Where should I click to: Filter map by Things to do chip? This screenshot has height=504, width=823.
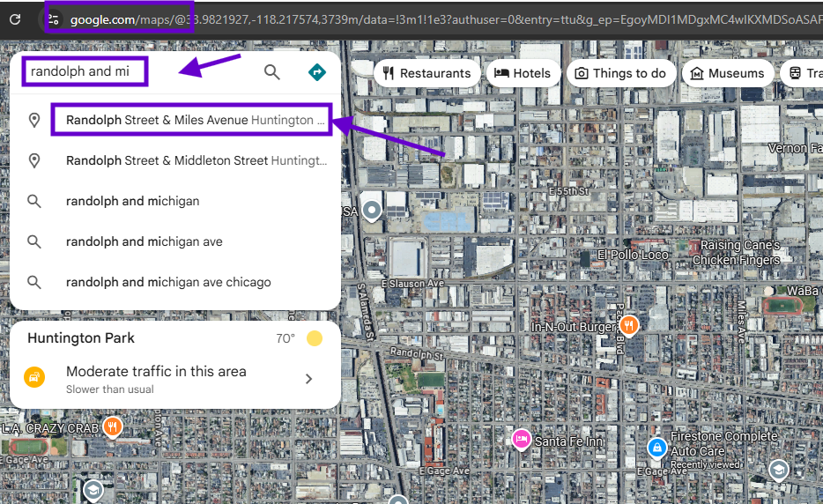pyautogui.click(x=620, y=73)
